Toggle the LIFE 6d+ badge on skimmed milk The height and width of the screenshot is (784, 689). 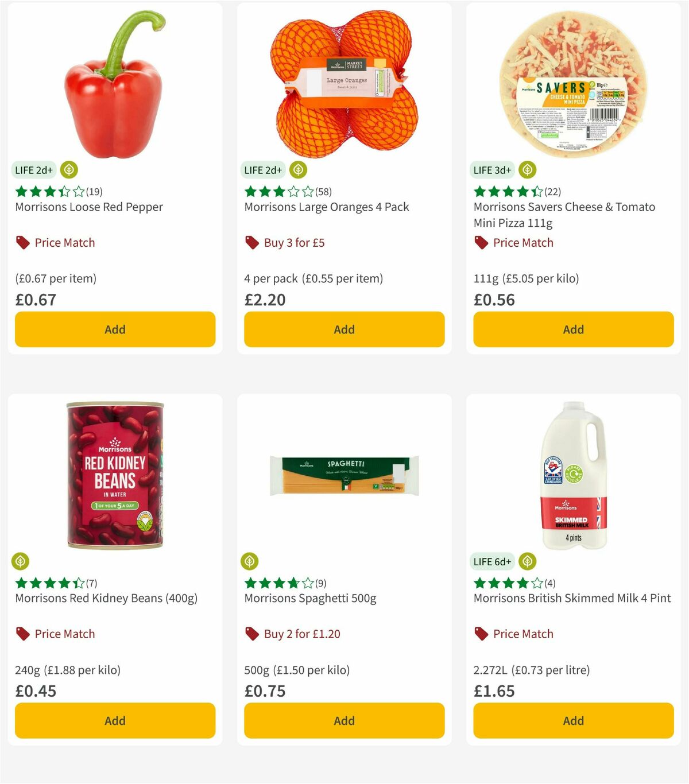click(491, 561)
